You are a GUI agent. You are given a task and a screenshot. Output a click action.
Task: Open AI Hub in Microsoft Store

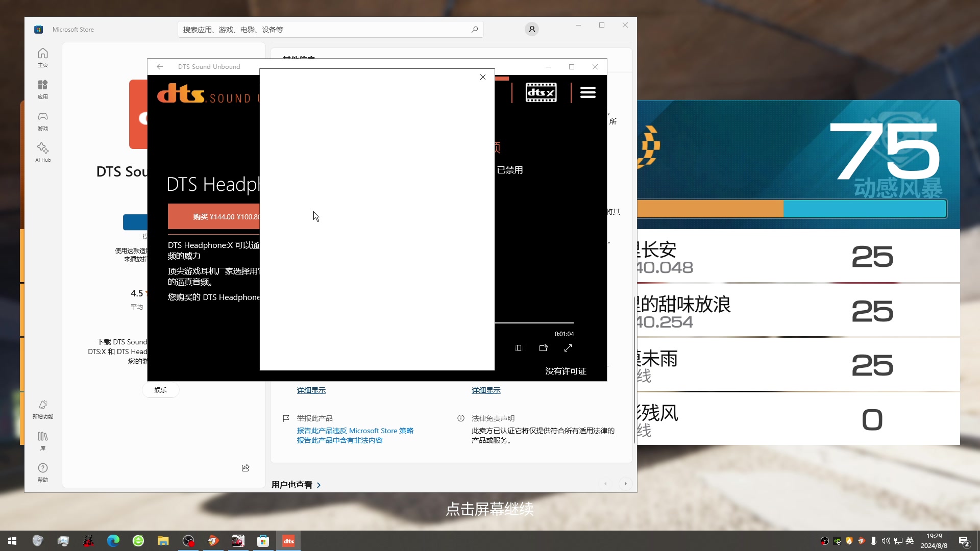43,153
